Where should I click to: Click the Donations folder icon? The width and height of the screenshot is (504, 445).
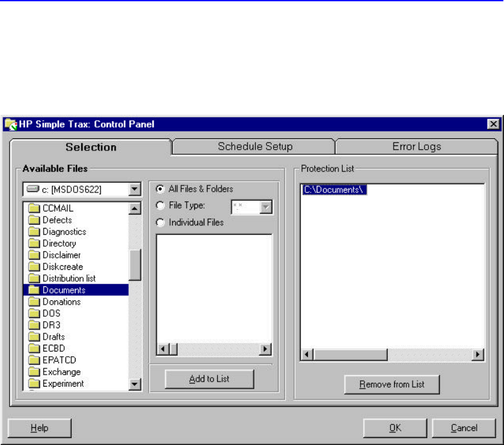[x=33, y=302]
